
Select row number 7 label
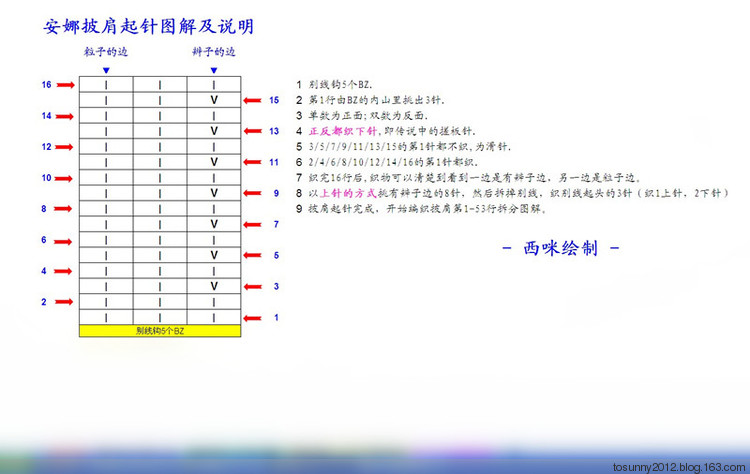point(276,224)
